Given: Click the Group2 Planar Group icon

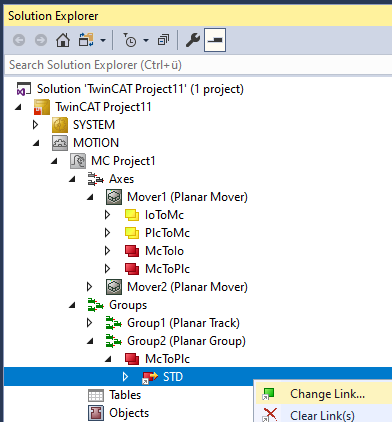Looking at the screenshot, I should (x=114, y=341).
